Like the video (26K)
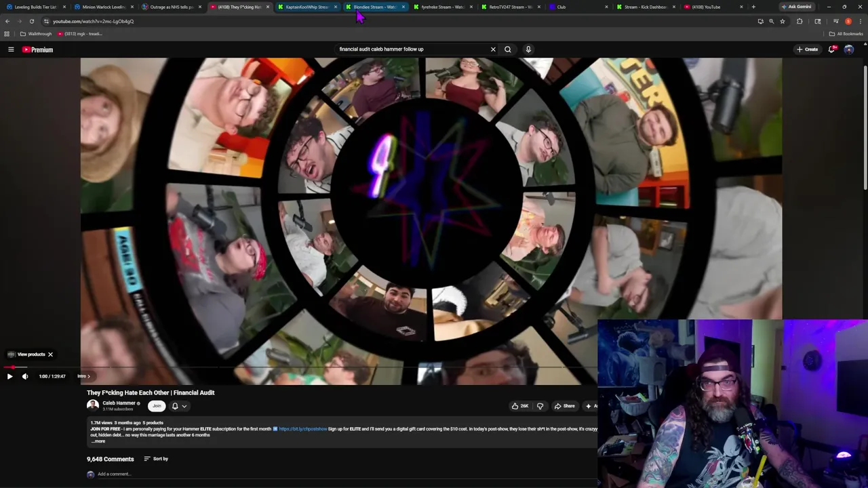The image size is (868, 488). coord(520,406)
